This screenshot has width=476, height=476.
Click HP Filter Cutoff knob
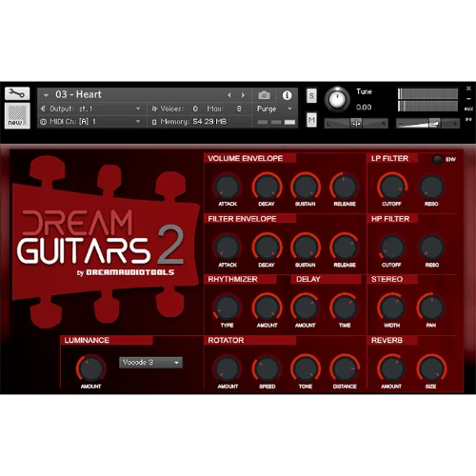point(392,248)
